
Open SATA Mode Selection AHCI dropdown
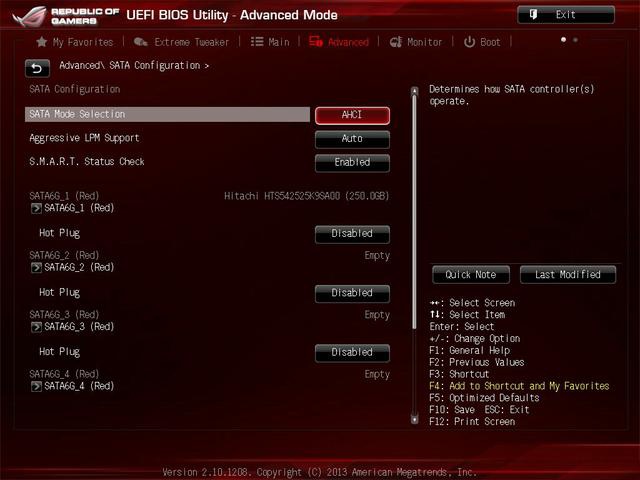click(352, 115)
